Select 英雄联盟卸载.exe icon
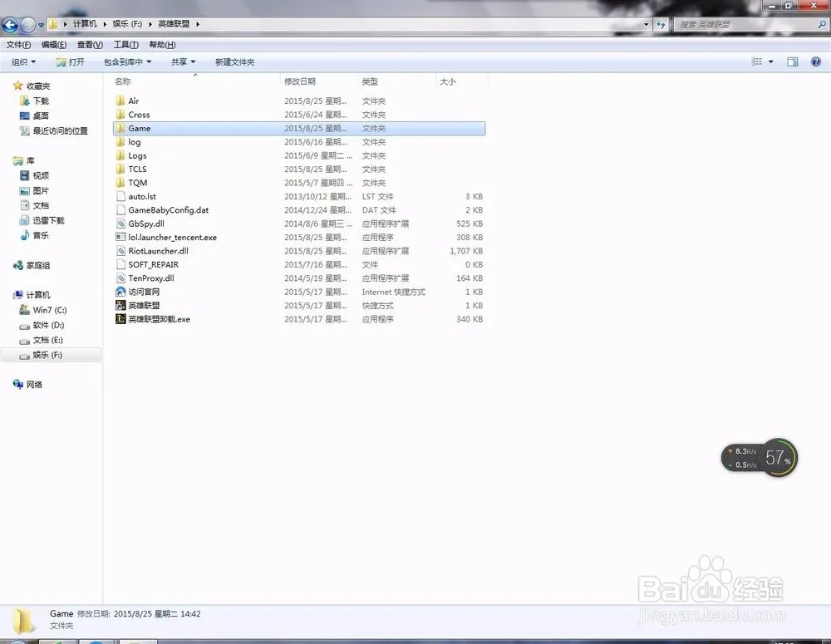The image size is (831, 644). (120, 319)
